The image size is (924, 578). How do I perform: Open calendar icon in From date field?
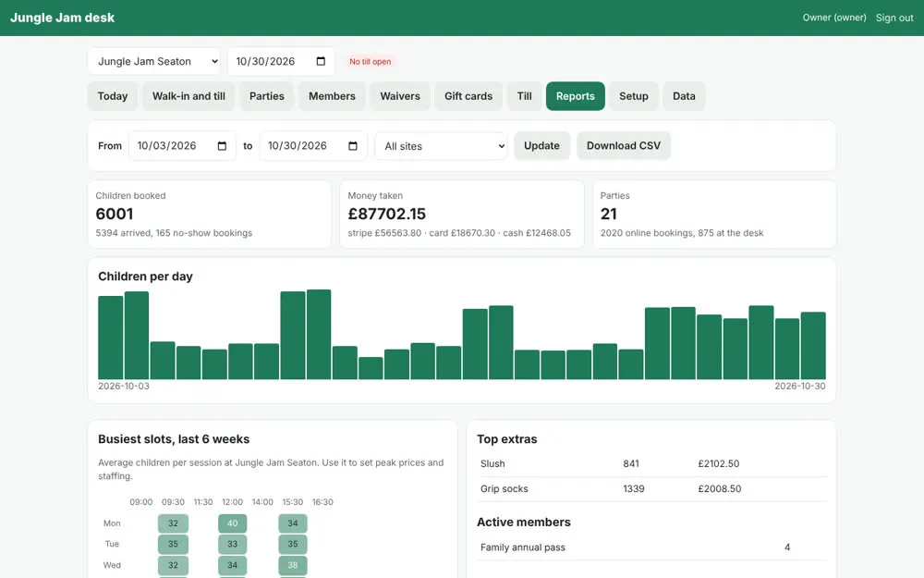[x=222, y=146]
